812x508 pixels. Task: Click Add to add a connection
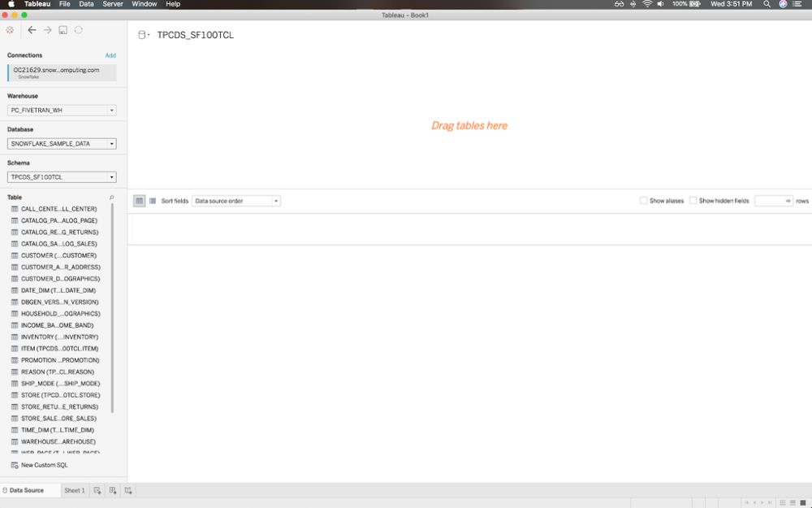[110, 55]
